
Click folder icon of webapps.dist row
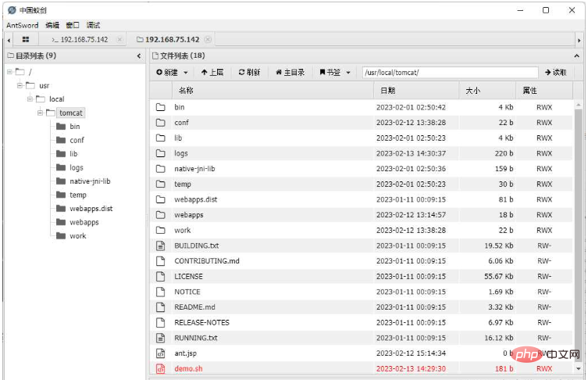161,199
